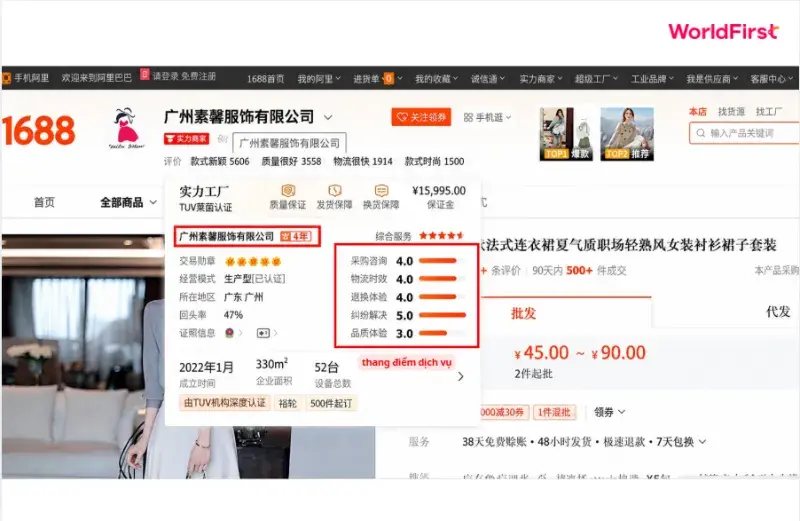Viewport: 800px width, 521px height.
Task: Click the 手机逛 grid icon
Action: tap(468, 117)
